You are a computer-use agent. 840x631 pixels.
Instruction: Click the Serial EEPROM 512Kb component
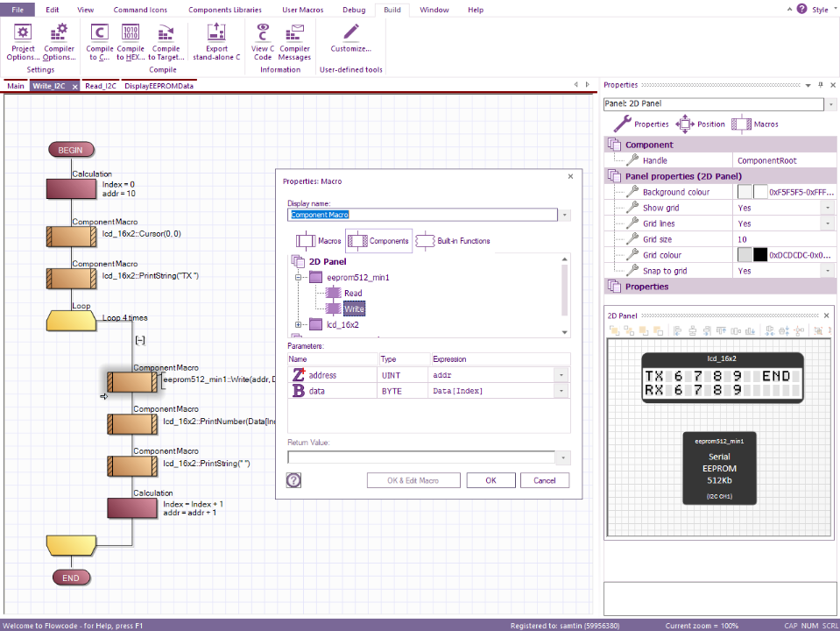719,468
